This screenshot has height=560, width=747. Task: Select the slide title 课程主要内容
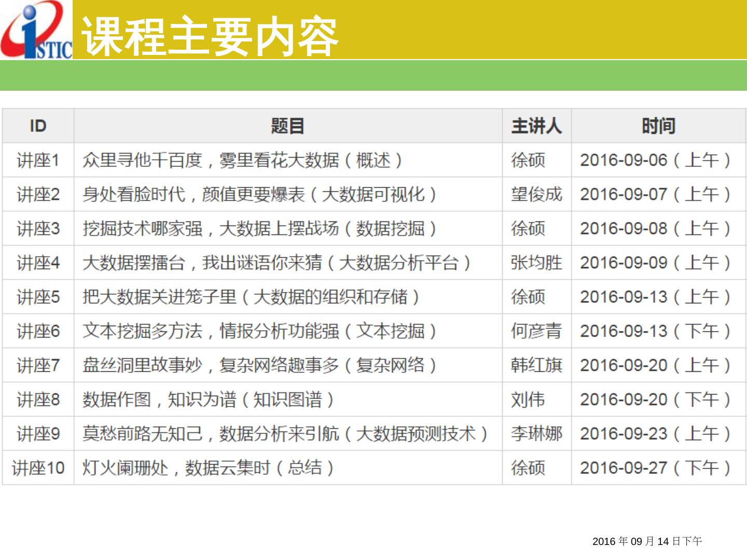point(210,36)
